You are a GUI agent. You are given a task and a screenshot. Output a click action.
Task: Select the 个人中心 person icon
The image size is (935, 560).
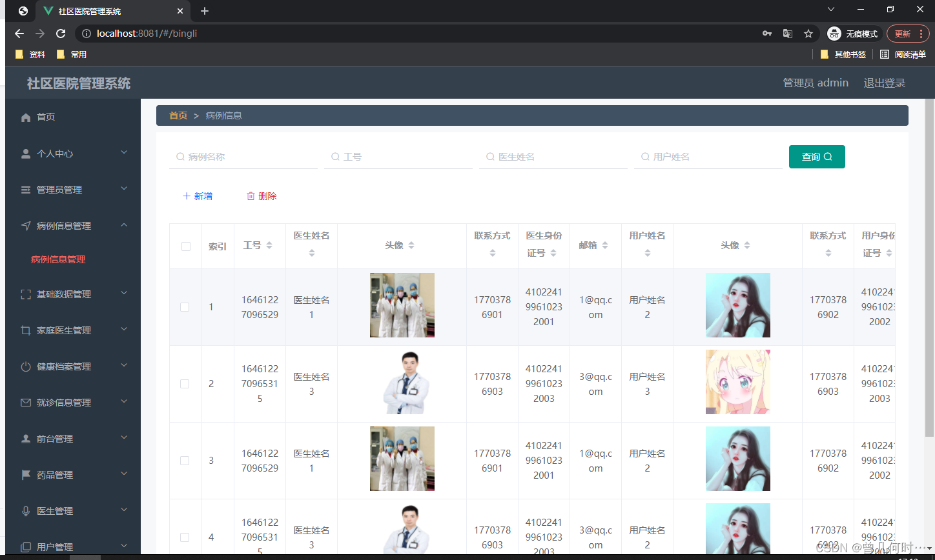coord(25,153)
